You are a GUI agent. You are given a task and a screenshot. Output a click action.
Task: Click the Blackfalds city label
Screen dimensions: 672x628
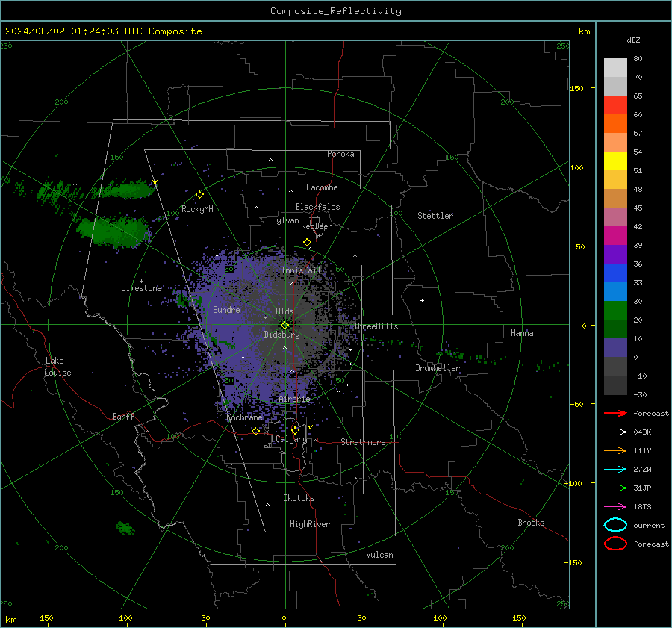point(317,207)
